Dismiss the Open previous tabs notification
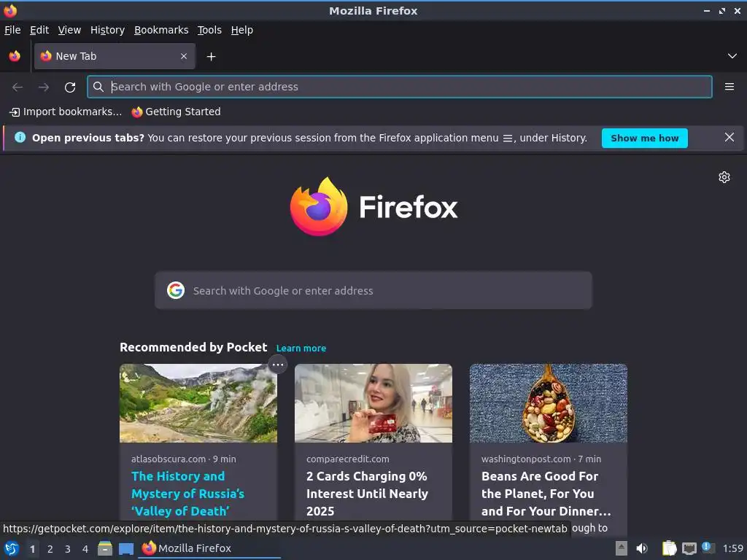 tap(729, 138)
